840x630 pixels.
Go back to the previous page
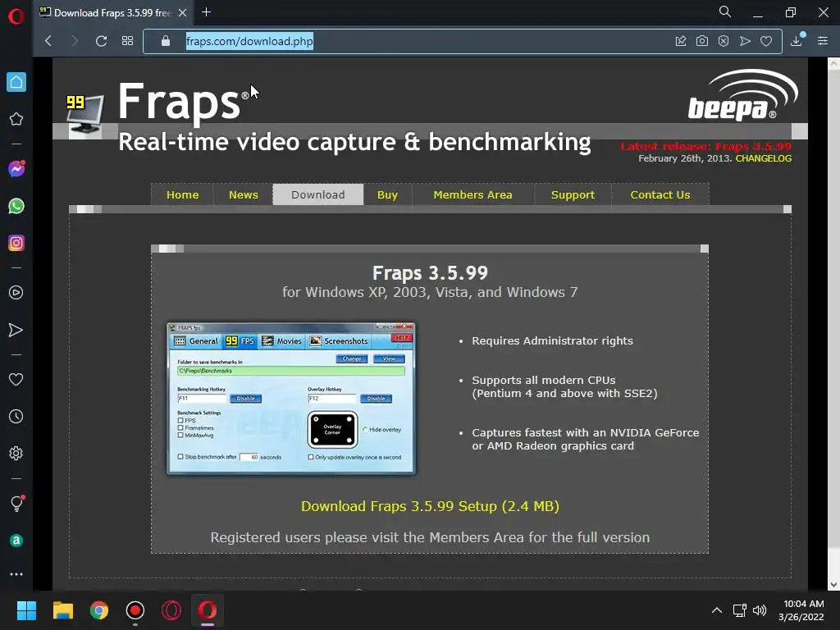click(x=48, y=41)
